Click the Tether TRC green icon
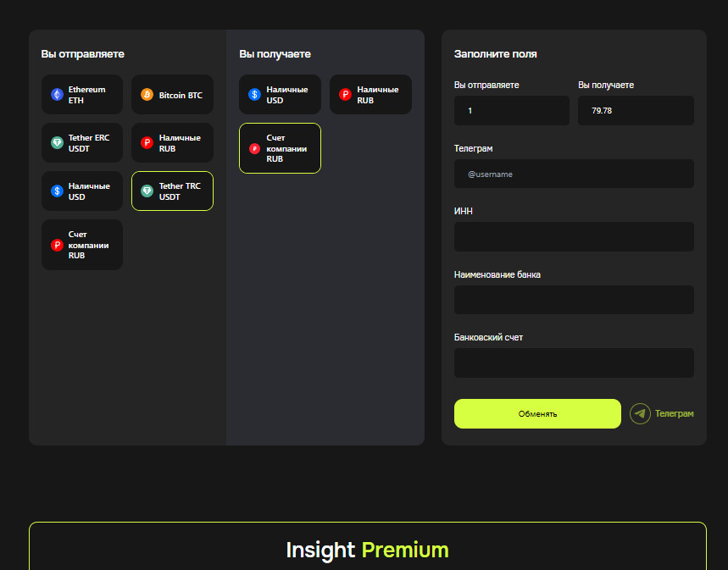 point(147,191)
